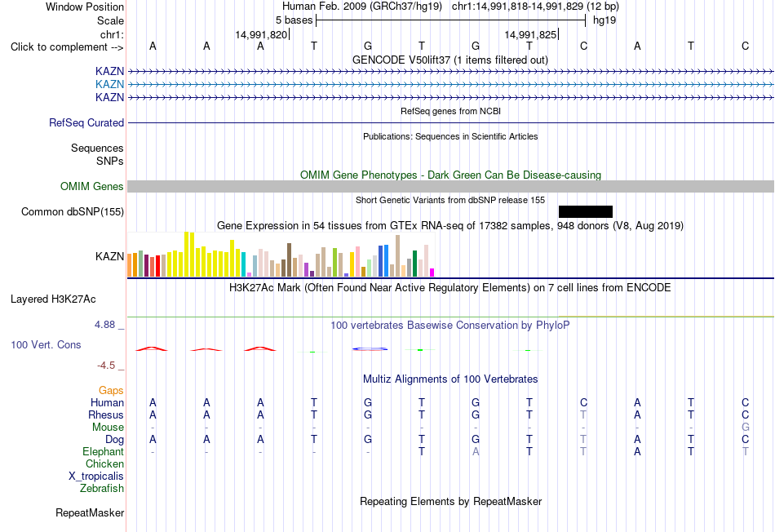Click the Rhesus species row label

point(106,415)
